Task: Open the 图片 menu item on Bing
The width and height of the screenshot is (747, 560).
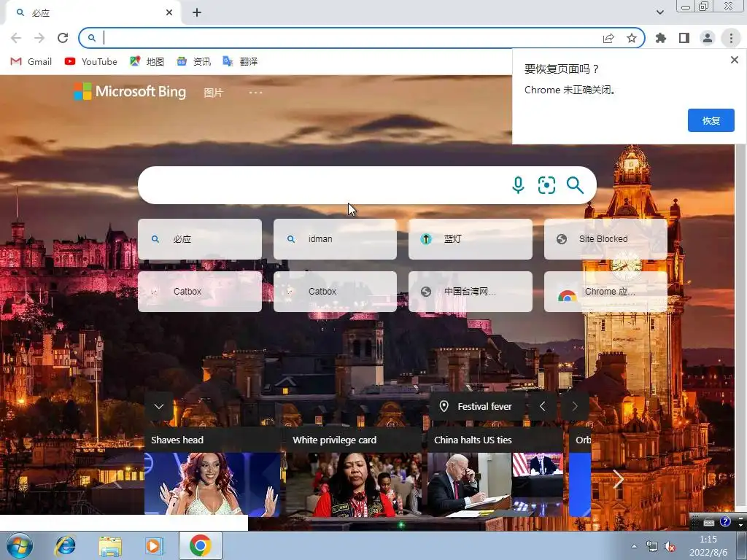Action: pyautogui.click(x=213, y=93)
